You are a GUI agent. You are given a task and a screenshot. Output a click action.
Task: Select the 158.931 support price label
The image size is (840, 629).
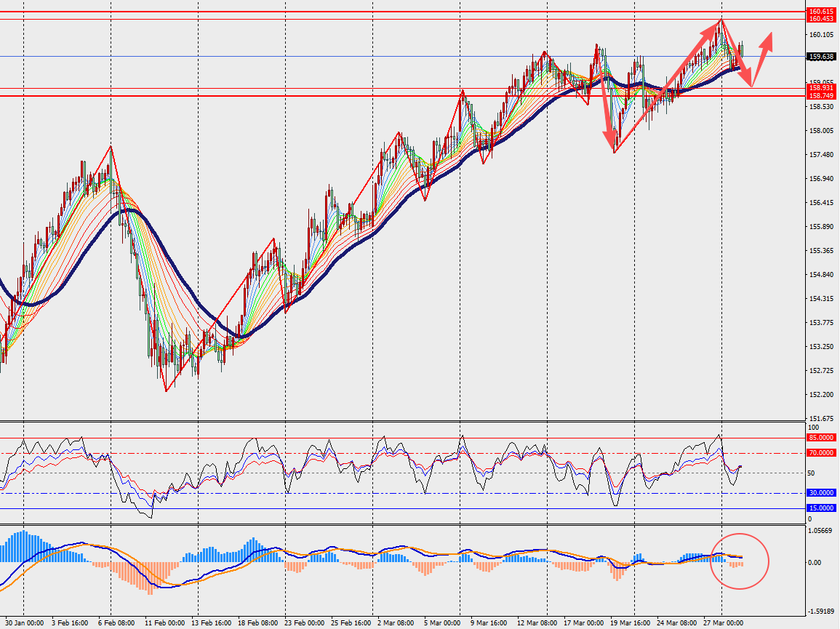821,88
